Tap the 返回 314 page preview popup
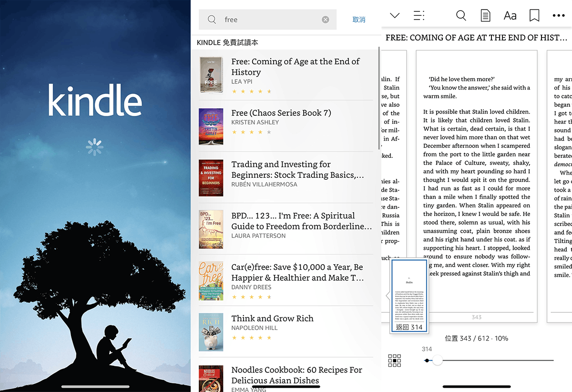The height and width of the screenshot is (392, 572). click(409, 295)
